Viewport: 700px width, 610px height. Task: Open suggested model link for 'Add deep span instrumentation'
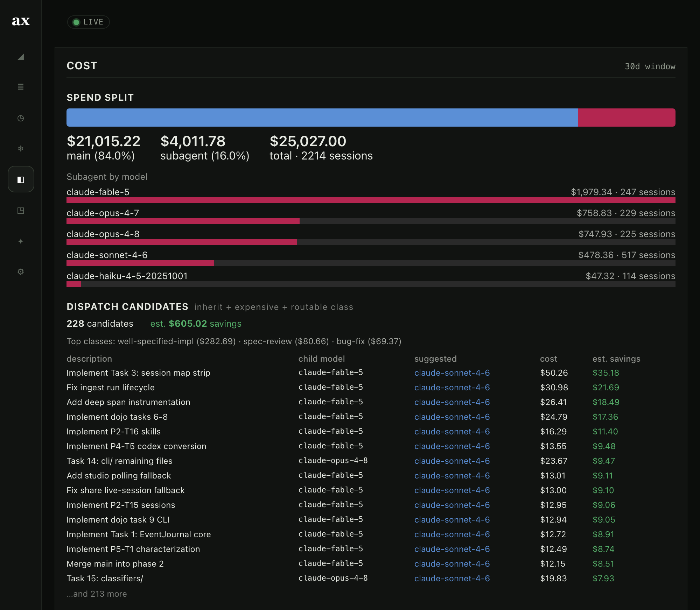pyautogui.click(x=452, y=402)
